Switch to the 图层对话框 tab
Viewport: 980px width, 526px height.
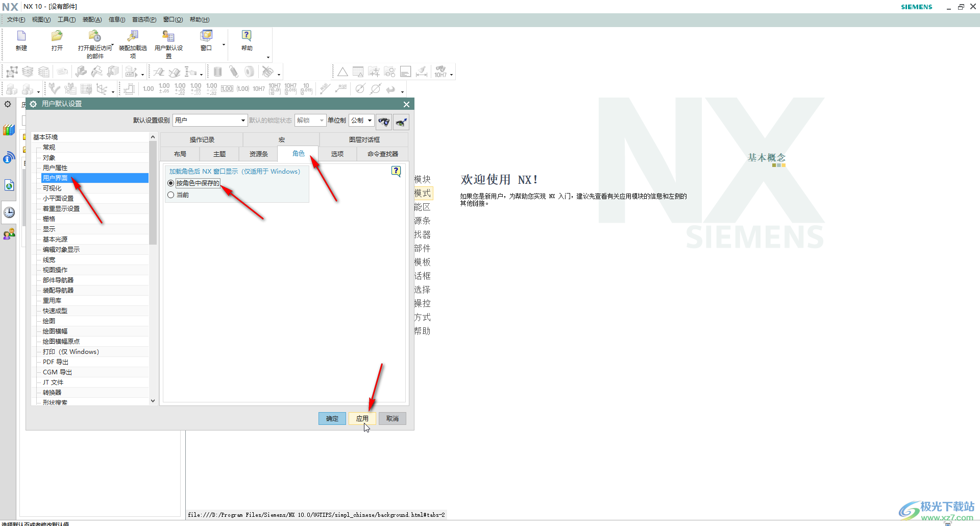pyautogui.click(x=364, y=139)
